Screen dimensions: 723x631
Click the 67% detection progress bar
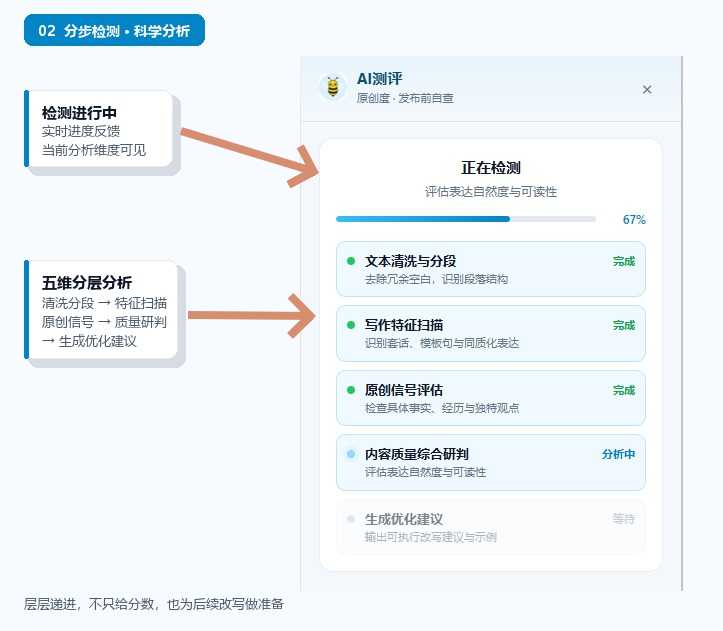(466, 219)
